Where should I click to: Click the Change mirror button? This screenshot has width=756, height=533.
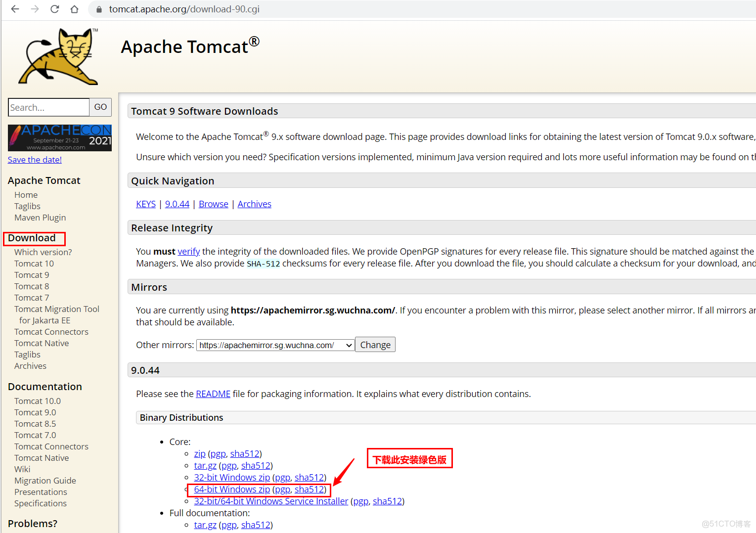coord(375,345)
